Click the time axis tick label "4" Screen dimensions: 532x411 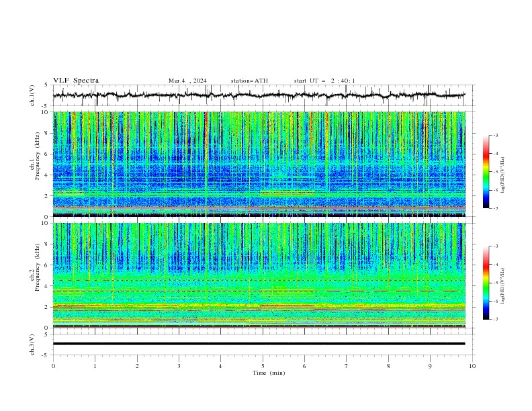[220, 366]
